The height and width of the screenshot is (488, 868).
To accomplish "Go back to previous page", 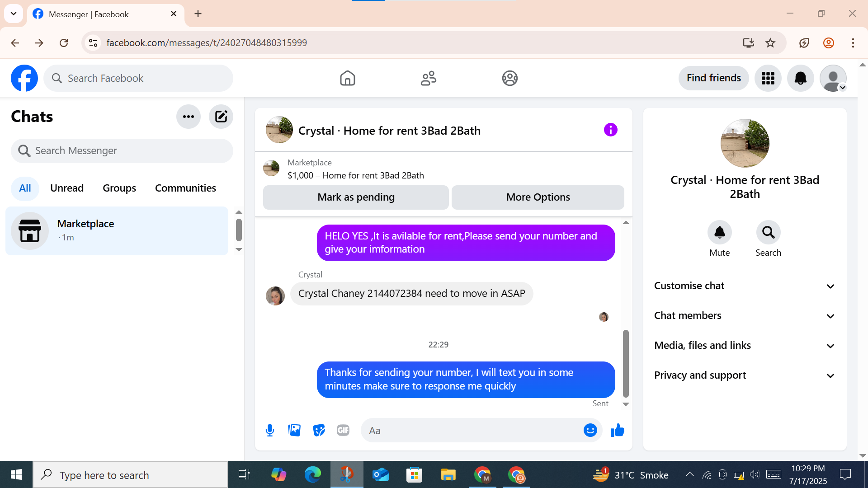I will tap(15, 43).
